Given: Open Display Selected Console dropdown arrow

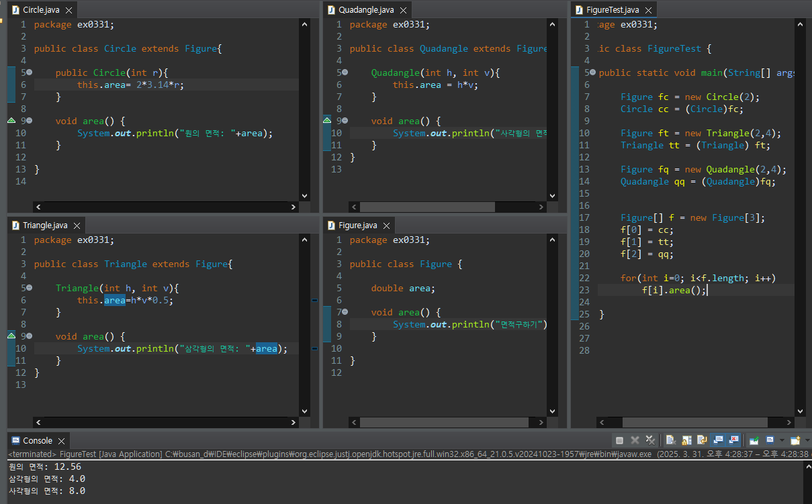Looking at the screenshot, I should tap(781, 440).
